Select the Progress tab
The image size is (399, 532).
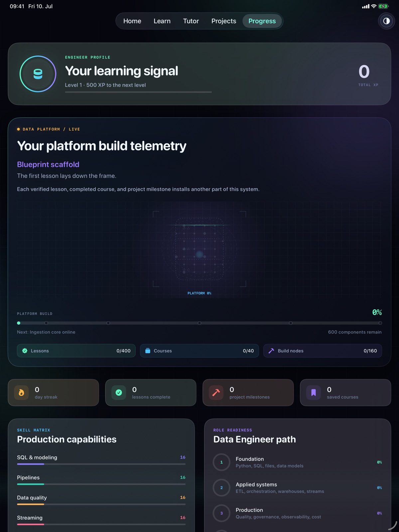click(x=262, y=21)
